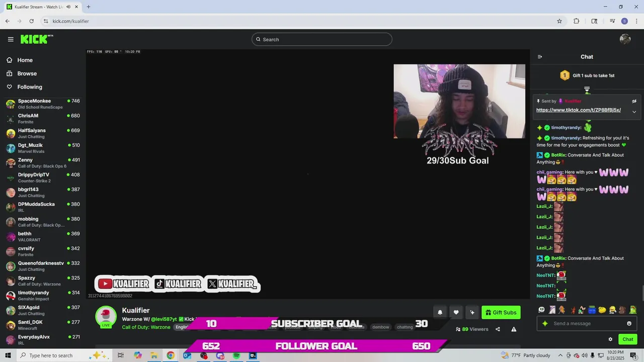
Task: Show hidden system tray icons
Action: (560, 355)
